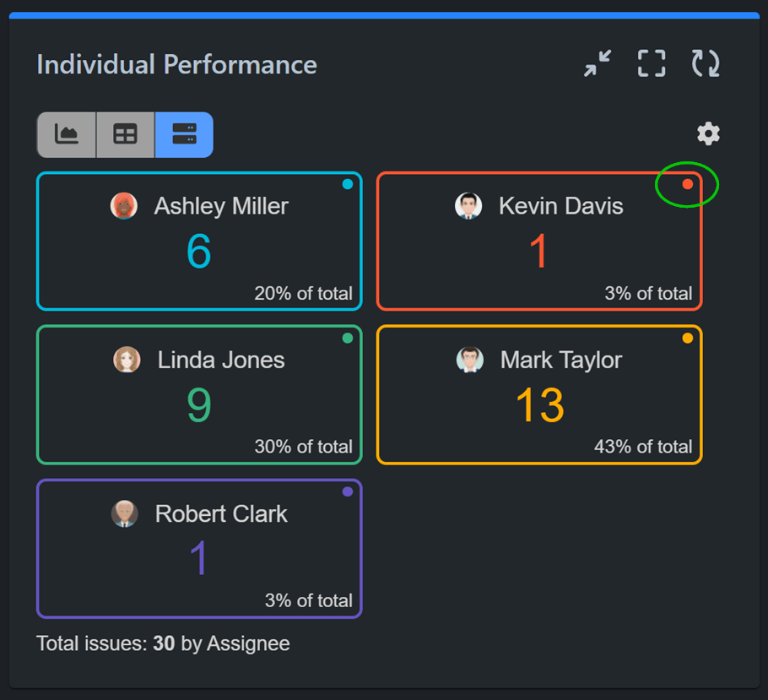This screenshot has width=768, height=700.
Task: Click the Individual Performance title
Action: pyautogui.click(x=177, y=65)
